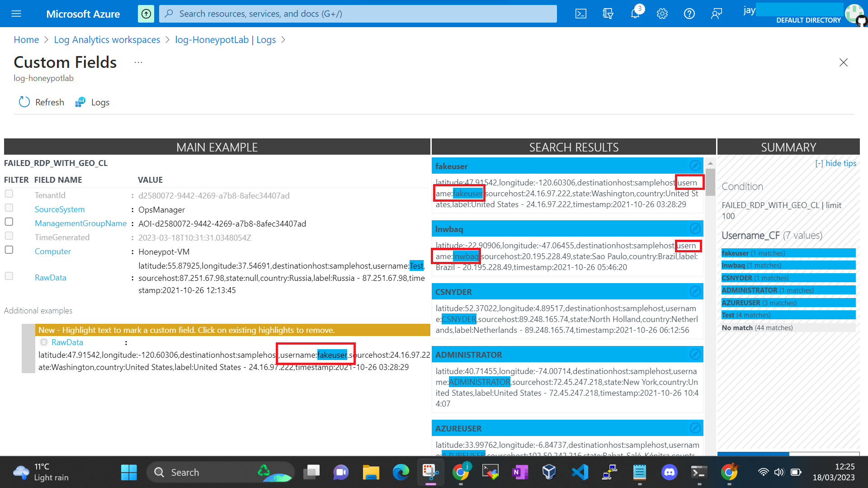Viewport: 868px width, 488px height.
Task: Open log-HoneypotLab | Logs breadcrumb
Action: [x=226, y=40]
